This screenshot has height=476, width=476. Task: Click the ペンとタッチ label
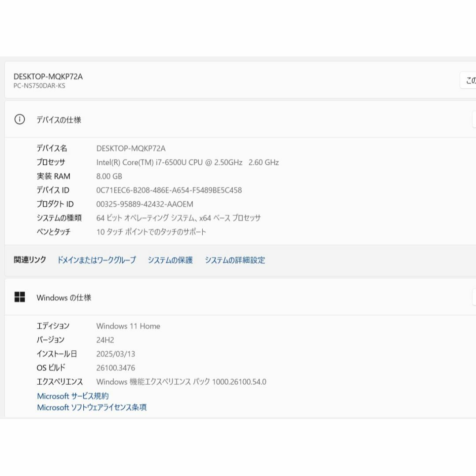(53, 232)
